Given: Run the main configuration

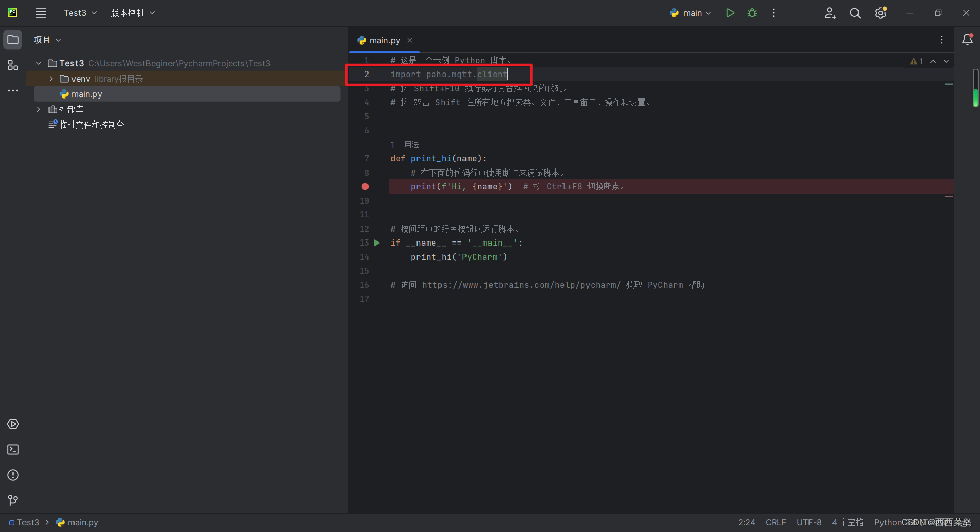Looking at the screenshot, I should tap(730, 13).
